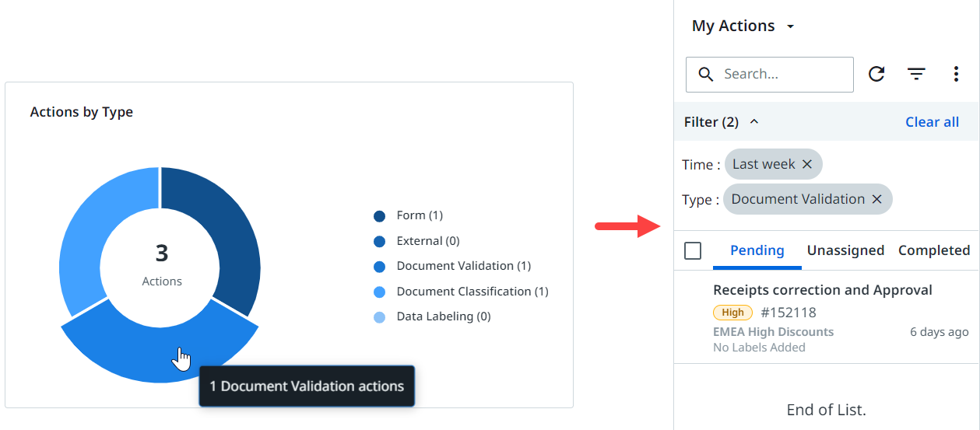980x430 pixels.
Task: Click the Clear all filters link
Action: pos(932,122)
